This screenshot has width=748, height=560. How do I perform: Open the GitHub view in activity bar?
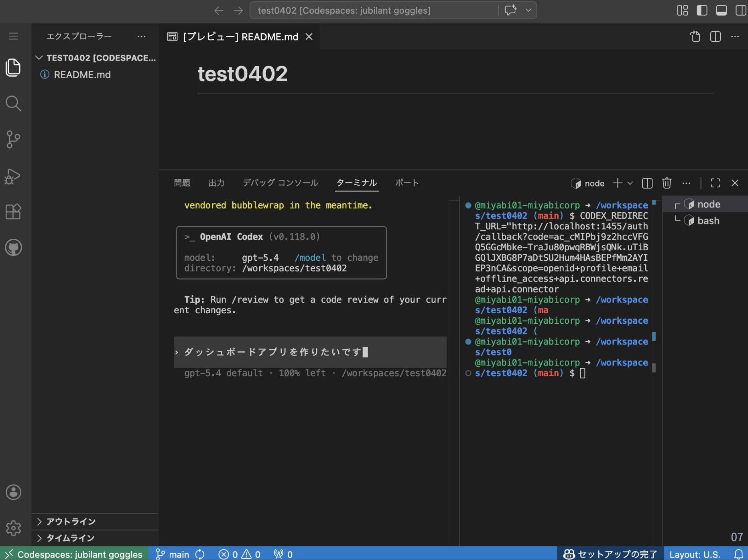click(x=14, y=248)
